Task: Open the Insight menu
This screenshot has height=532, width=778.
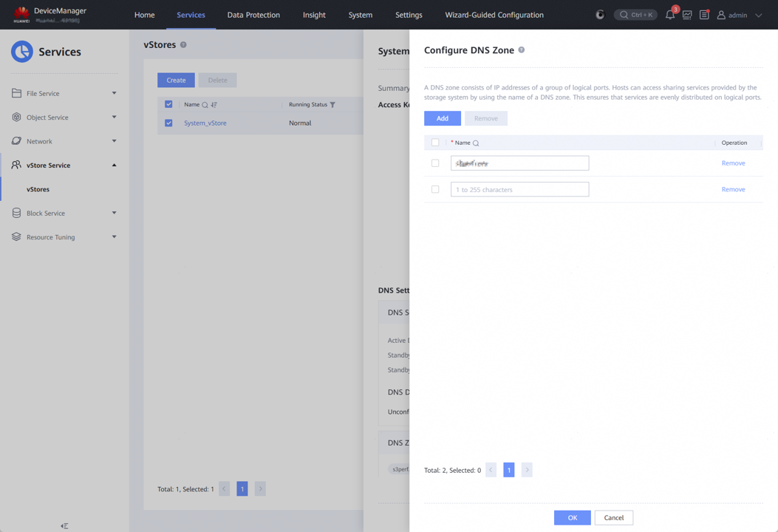Action: tap(314, 15)
